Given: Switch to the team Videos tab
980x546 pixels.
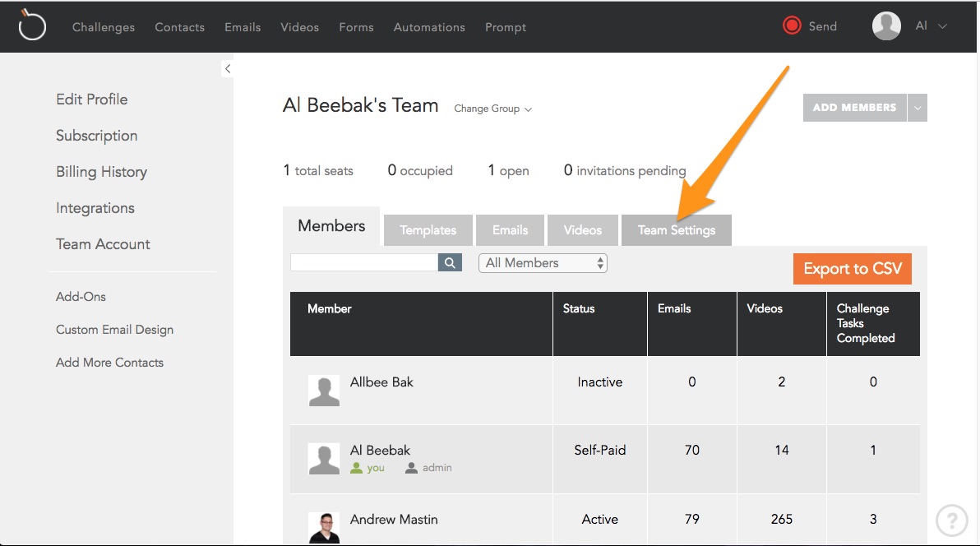Looking at the screenshot, I should pyautogui.click(x=583, y=230).
